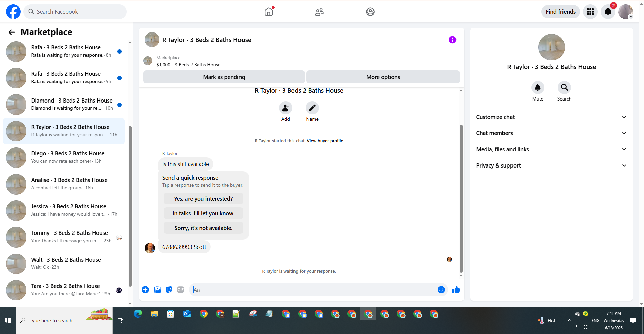Open more actions plus icon in composer

tap(145, 290)
